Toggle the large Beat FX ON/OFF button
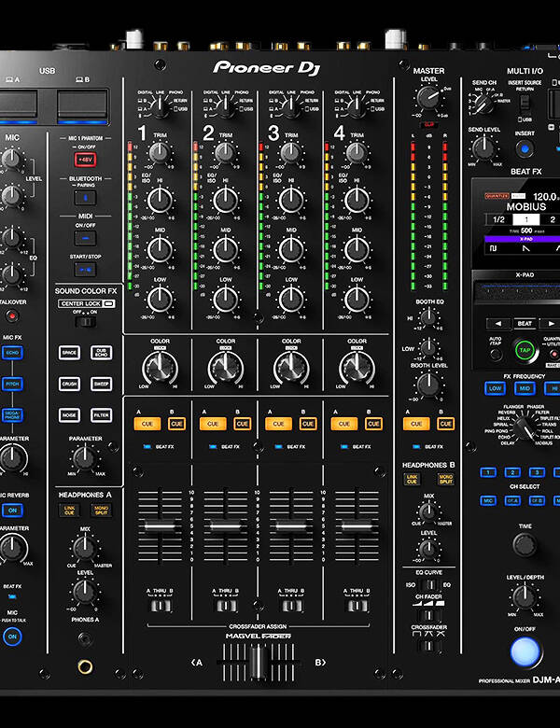Image resolution: width=560 pixels, height=728 pixels. tap(525, 651)
